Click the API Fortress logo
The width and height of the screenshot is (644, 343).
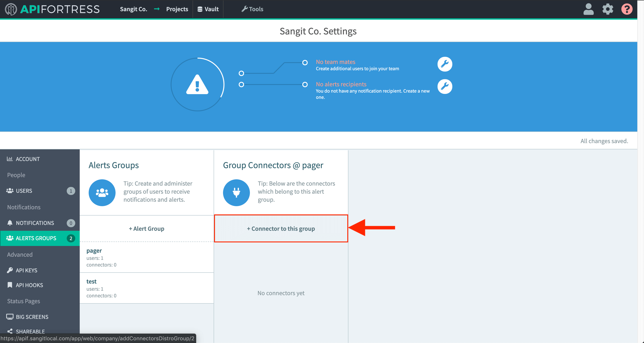[x=52, y=9]
